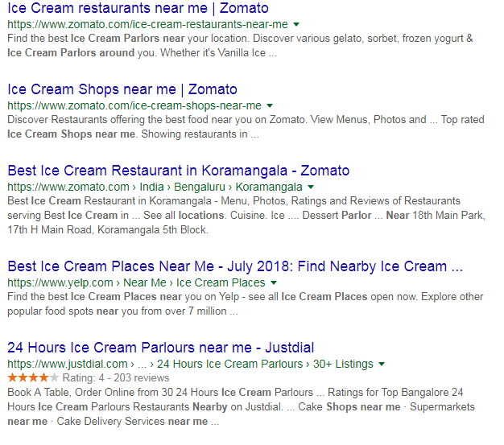Open "Ice Cream restaurants near me | Zomato" result

pos(138,8)
